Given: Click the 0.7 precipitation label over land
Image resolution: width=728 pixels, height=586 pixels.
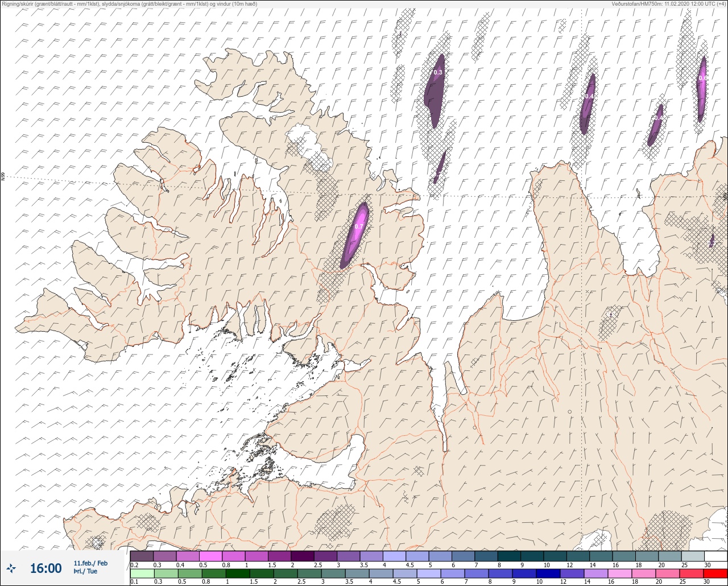Looking at the screenshot, I should pyautogui.click(x=359, y=226).
